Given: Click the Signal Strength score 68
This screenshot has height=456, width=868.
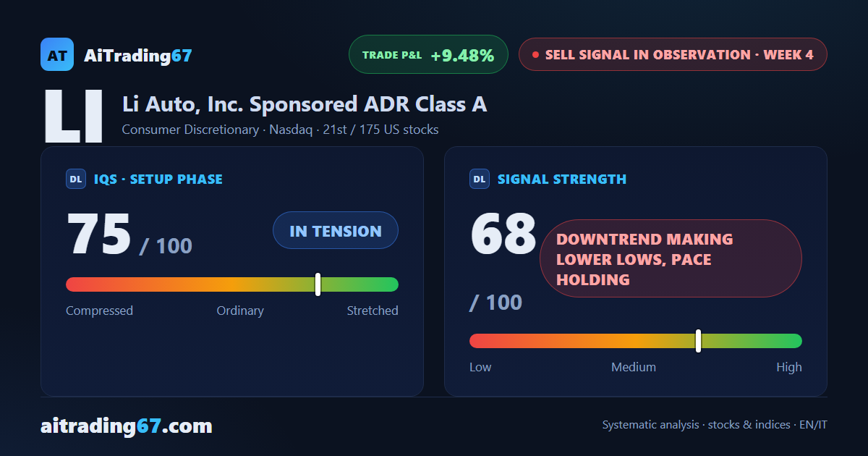Looking at the screenshot, I should pos(503,235).
